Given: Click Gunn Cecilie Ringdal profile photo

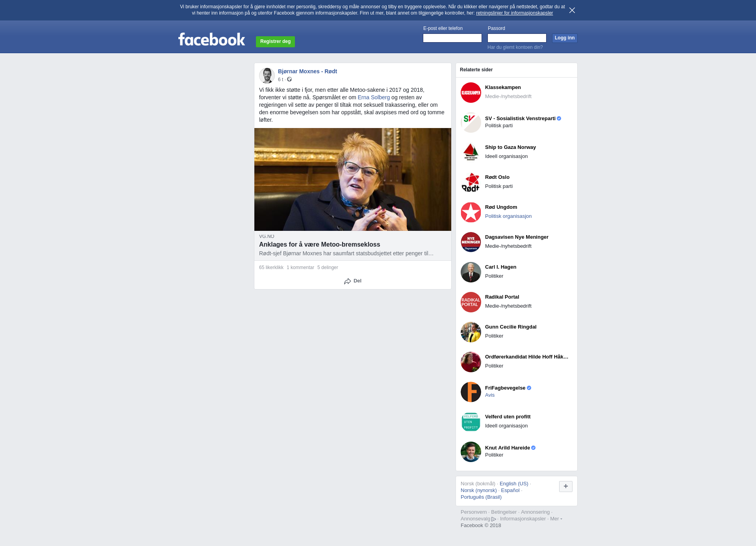Looking at the screenshot, I should click(471, 332).
